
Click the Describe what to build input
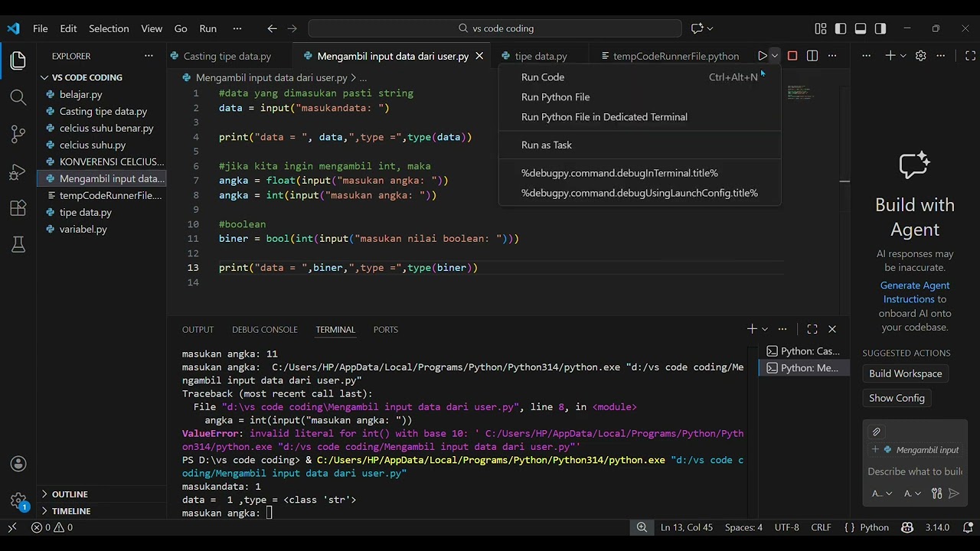tap(915, 471)
